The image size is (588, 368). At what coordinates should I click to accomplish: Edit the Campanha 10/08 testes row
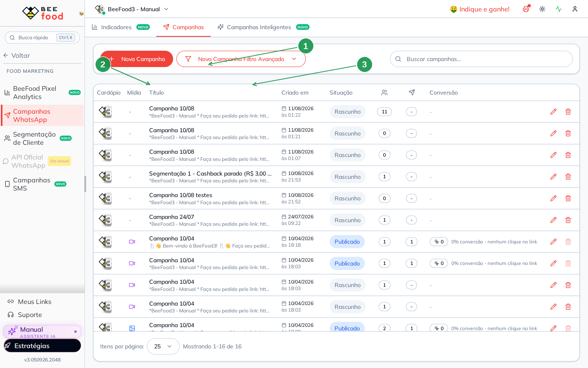click(x=553, y=198)
